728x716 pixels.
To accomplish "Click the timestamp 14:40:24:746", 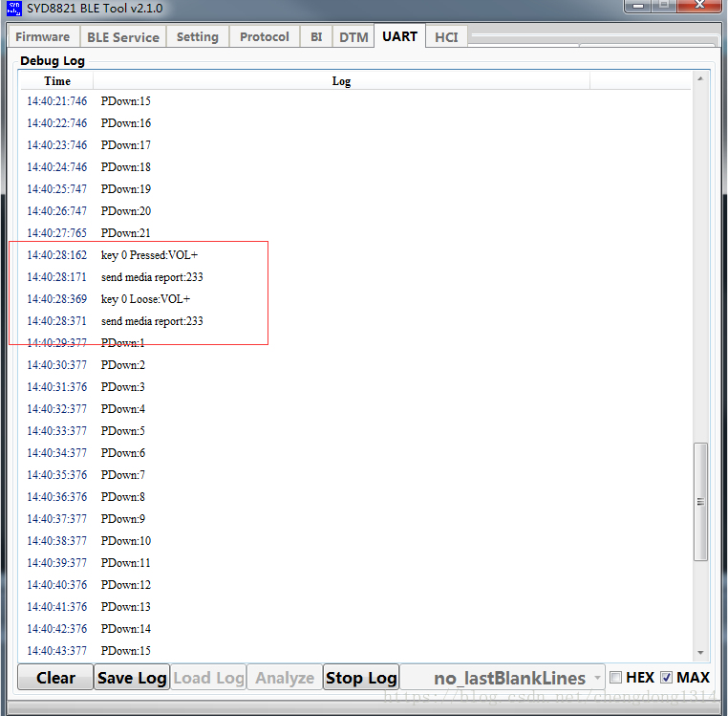I will pyautogui.click(x=56, y=166).
